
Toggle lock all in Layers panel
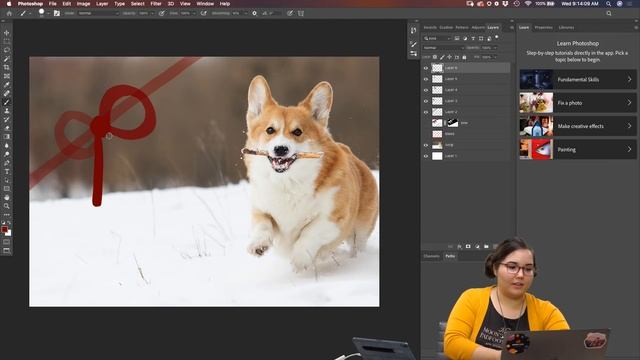tap(464, 57)
